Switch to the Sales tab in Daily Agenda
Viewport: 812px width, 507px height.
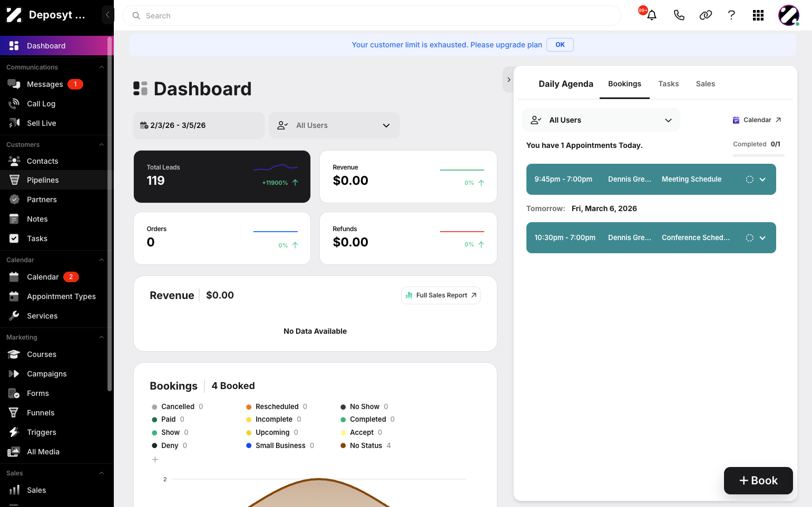705,84
